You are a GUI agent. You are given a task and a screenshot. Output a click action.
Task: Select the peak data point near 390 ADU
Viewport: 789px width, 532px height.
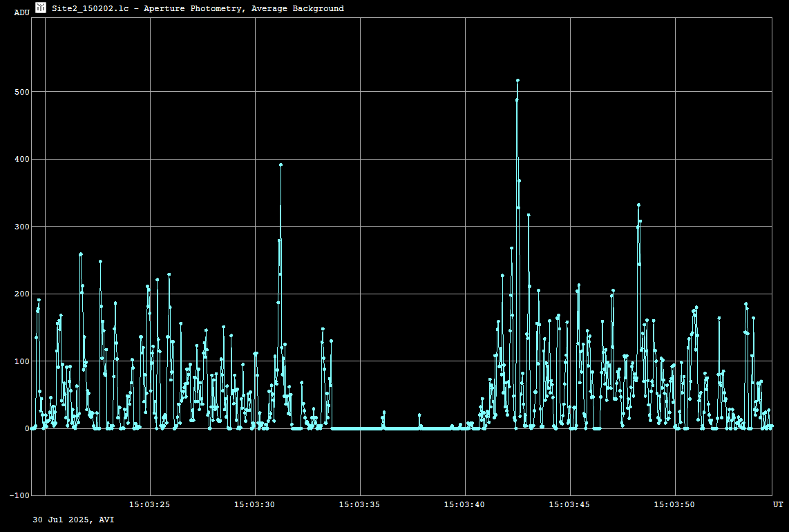(x=281, y=165)
